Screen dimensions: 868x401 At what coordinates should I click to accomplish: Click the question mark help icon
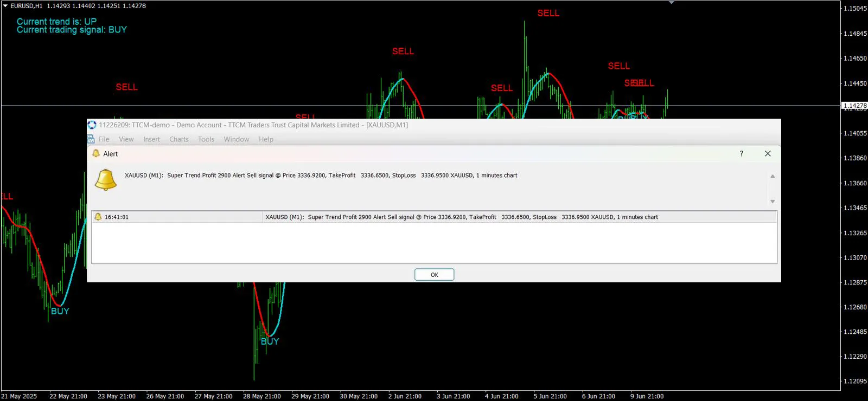741,154
